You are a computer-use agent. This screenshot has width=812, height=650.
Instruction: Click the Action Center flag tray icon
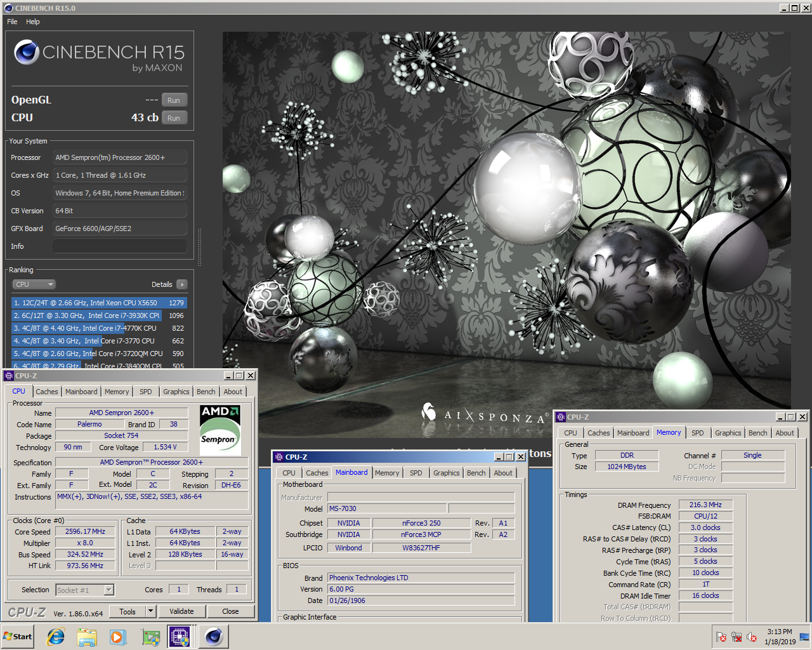point(721,637)
